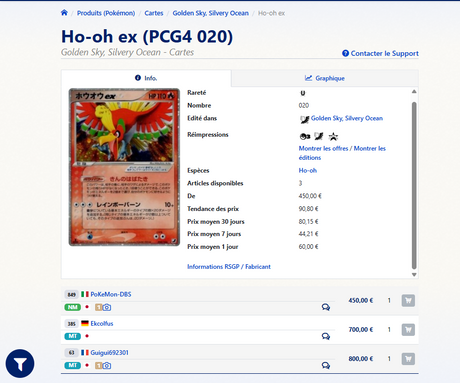This screenshot has width=460, height=383.
Task: Click the 63 sales badge of Guigui692301
Action: coord(72,352)
